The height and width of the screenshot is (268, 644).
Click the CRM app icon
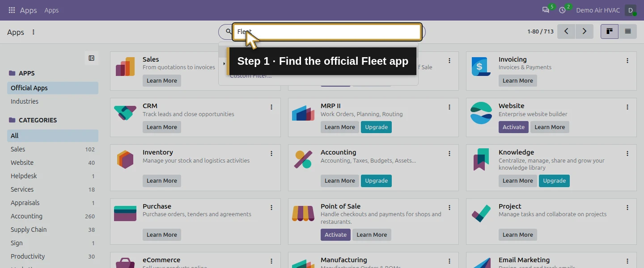125,113
